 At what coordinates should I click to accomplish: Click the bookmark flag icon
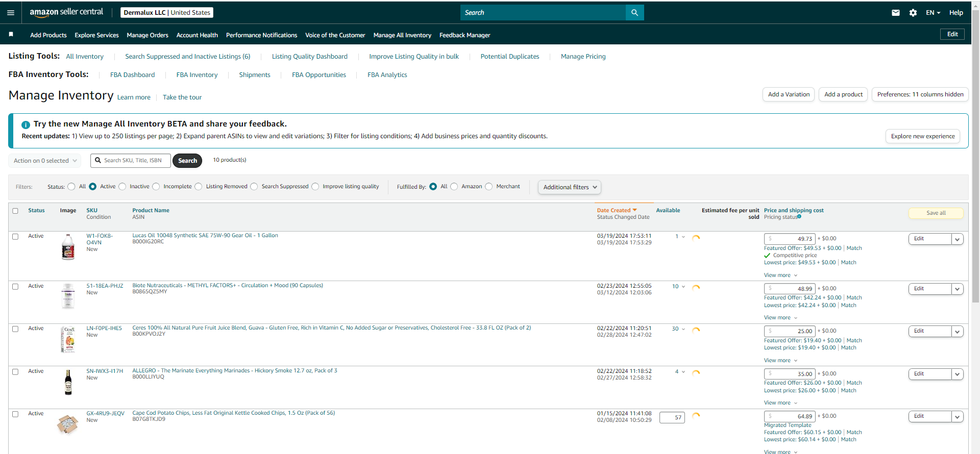[11, 34]
